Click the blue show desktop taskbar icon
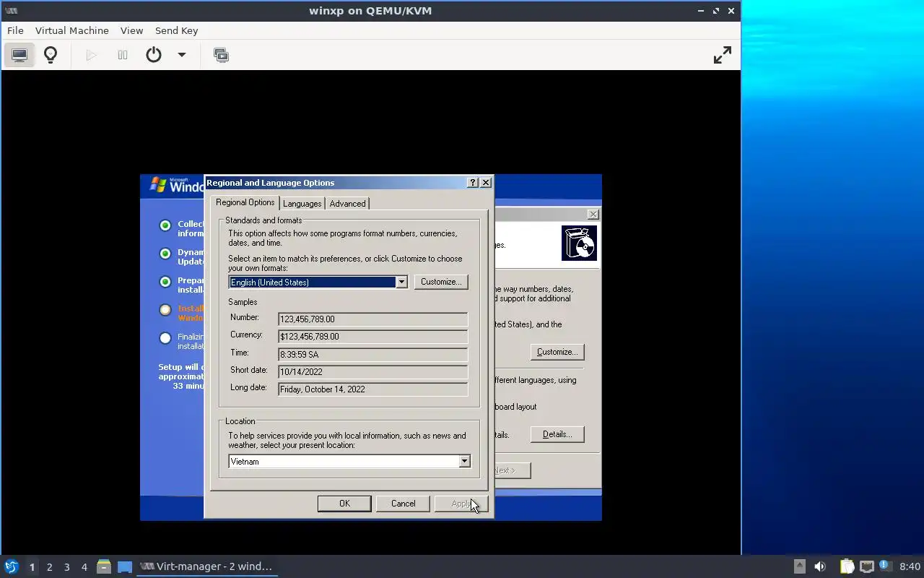 (x=125, y=566)
